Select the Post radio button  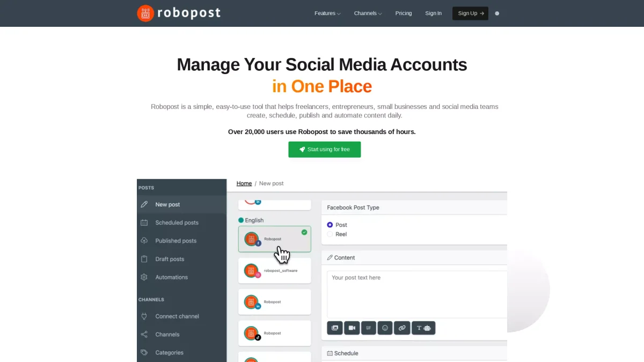point(330,225)
